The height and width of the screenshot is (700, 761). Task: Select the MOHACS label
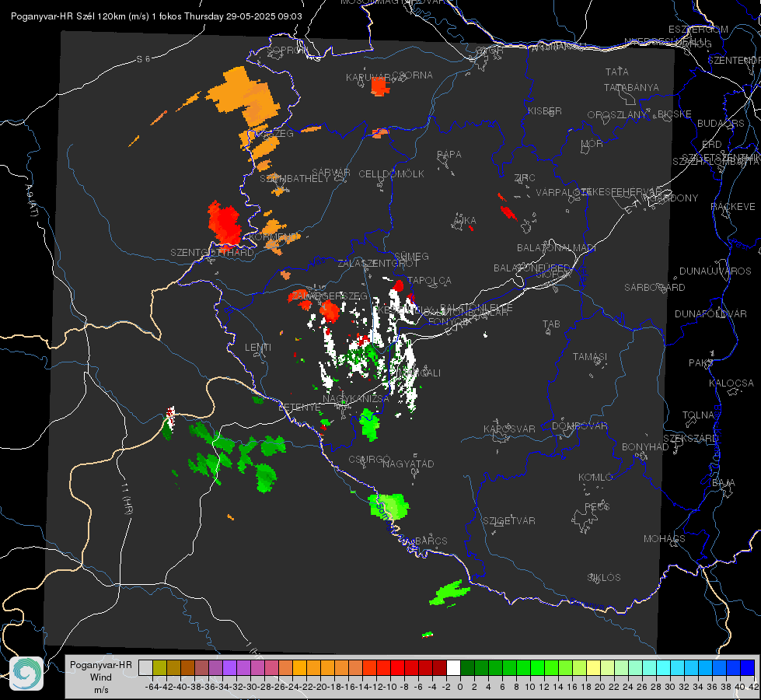[x=665, y=539]
